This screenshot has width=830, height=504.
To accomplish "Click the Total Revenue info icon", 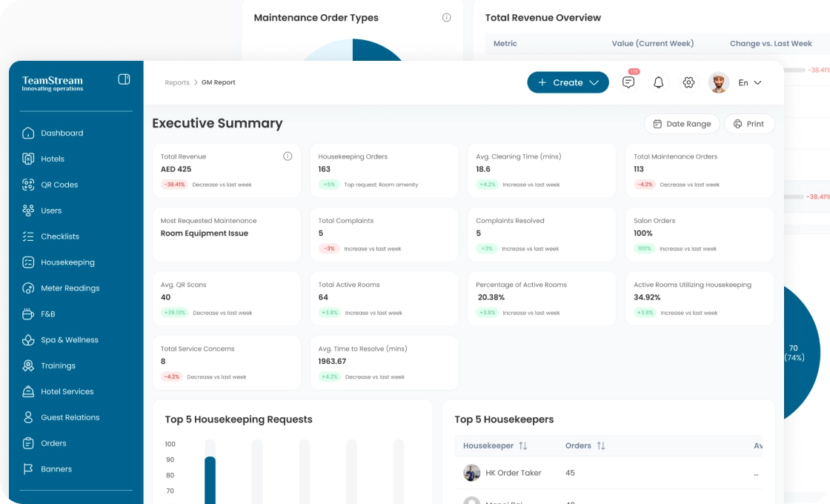I will [x=288, y=156].
